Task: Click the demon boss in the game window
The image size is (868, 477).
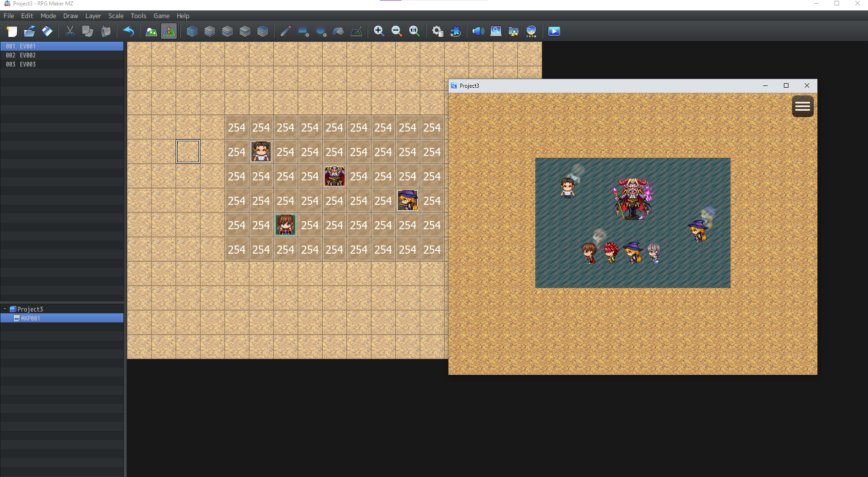Action: click(x=632, y=199)
